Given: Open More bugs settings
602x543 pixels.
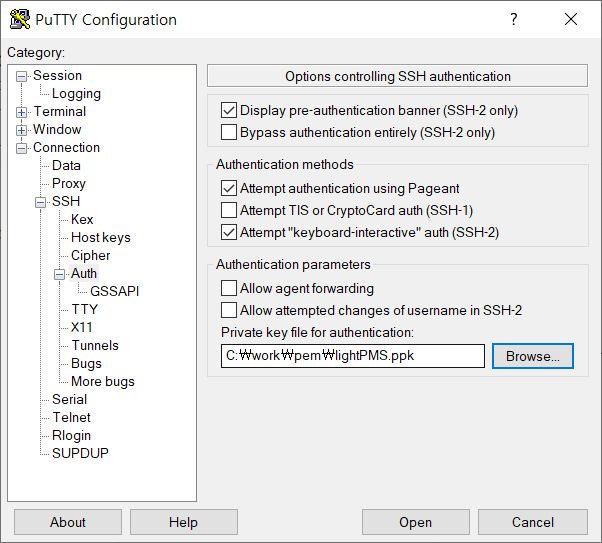Looking at the screenshot, I should (x=103, y=381).
